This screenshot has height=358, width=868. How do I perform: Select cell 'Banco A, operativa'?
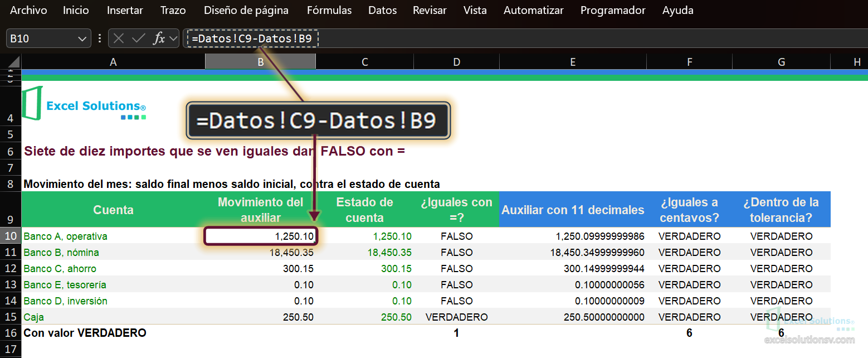(113, 236)
